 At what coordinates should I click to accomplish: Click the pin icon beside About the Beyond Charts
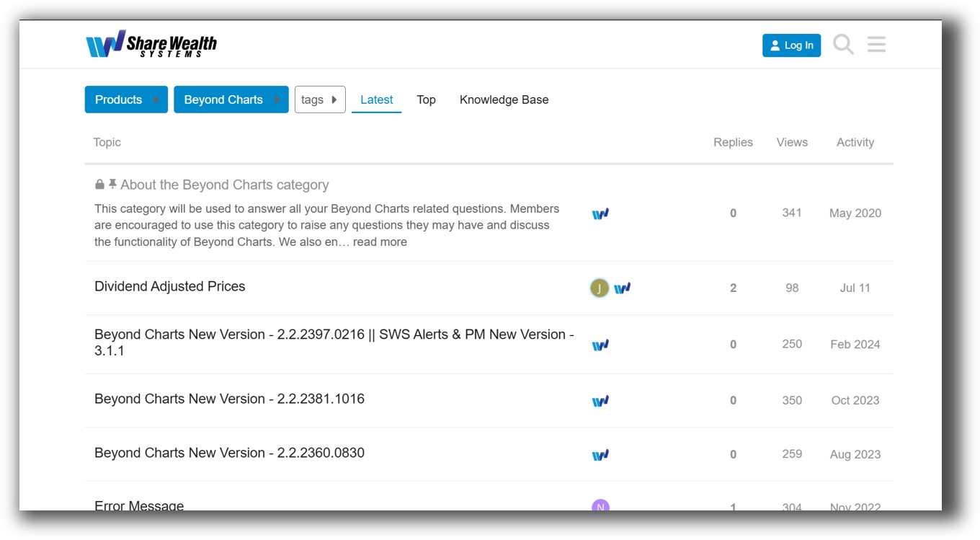[111, 184]
